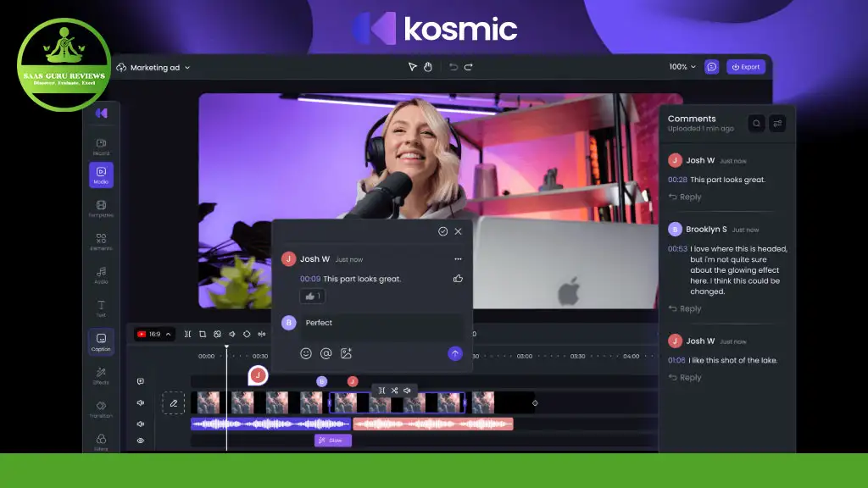The image size is (868, 488).
Task: Click the Kosmic logo in sidebar
Action: (102, 114)
